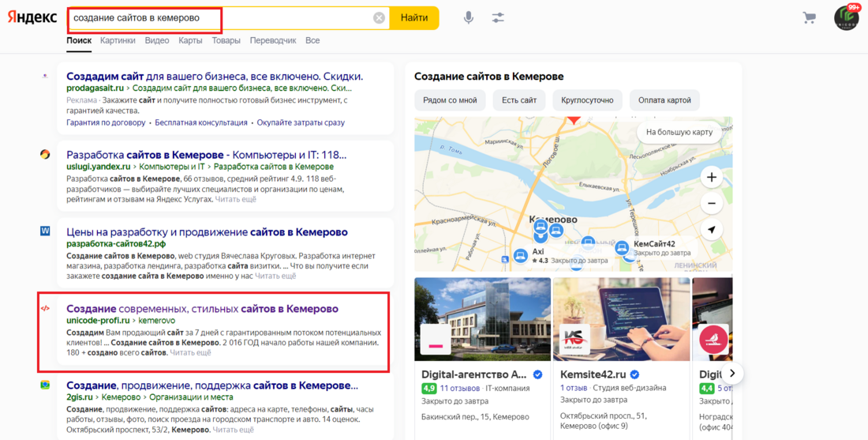The height and width of the screenshot is (440, 868).
Task: Click verified badge next to Kemsite42.ru
Action: [x=635, y=374]
